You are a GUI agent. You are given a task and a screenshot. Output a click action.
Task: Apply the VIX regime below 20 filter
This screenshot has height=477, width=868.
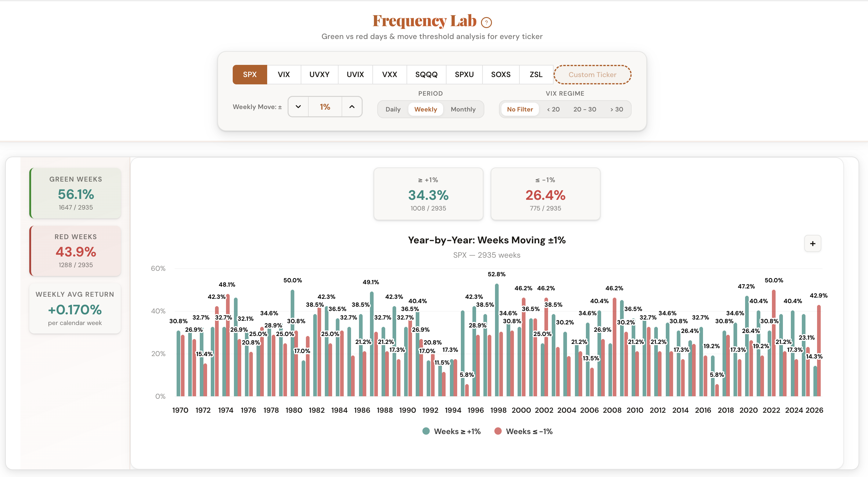pyautogui.click(x=553, y=109)
